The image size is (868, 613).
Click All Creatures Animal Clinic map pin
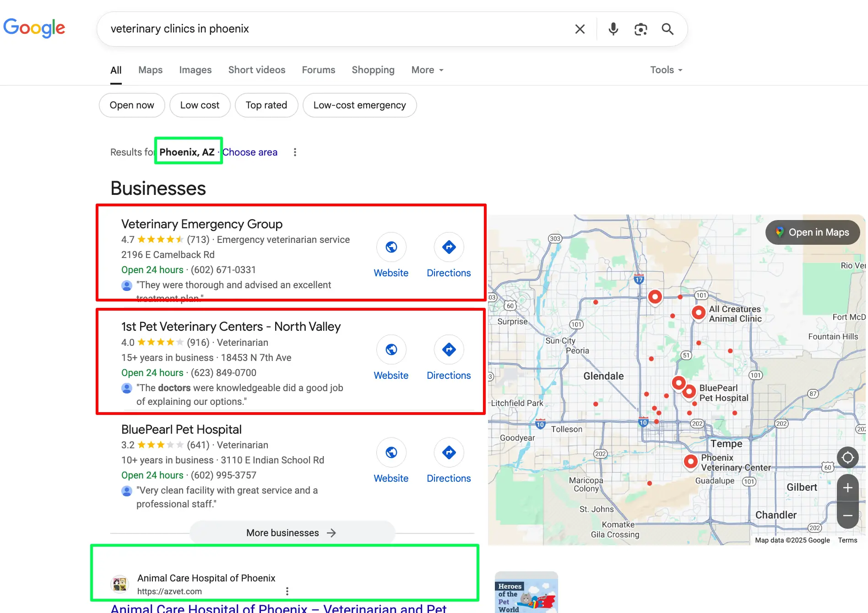click(x=698, y=313)
